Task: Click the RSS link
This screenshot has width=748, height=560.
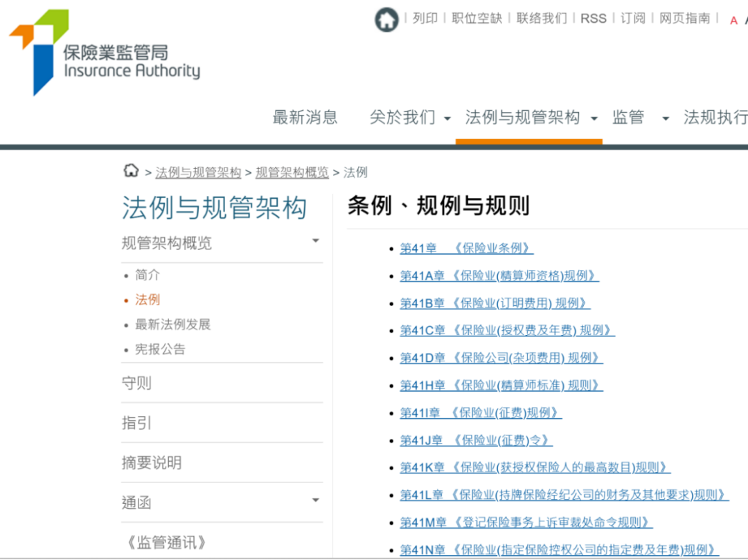Action: [x=593, y=19]
